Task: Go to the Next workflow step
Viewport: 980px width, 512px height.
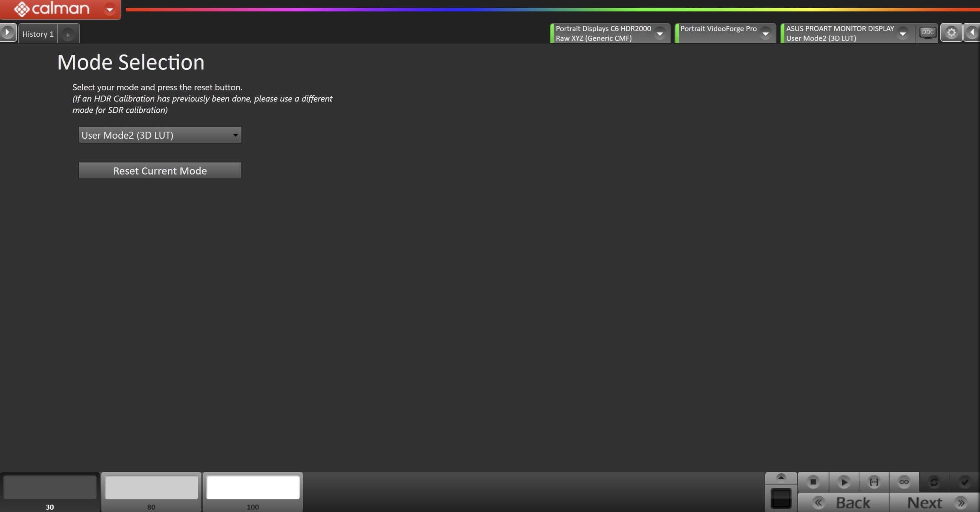Action: 934,502
